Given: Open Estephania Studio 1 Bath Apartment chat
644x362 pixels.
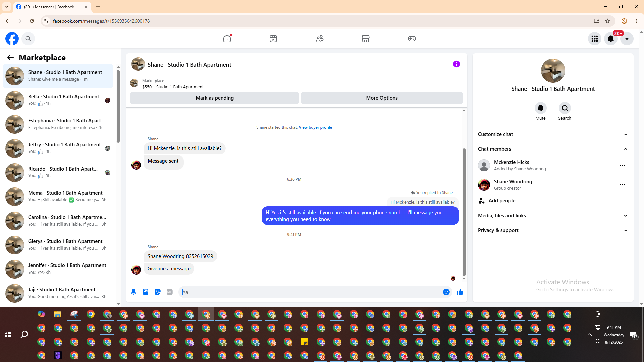Looking at the screenshot, I should coord(58,124).
